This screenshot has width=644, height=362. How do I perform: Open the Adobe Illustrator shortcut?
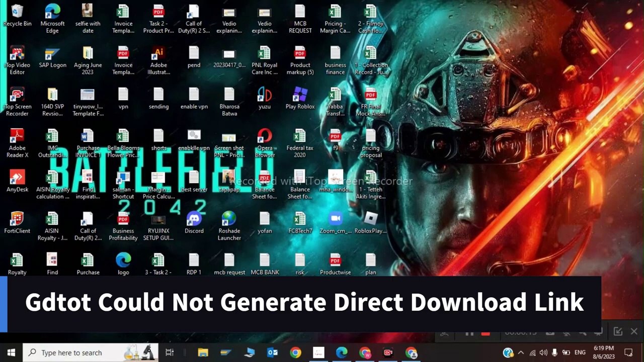tap(158, 60)
